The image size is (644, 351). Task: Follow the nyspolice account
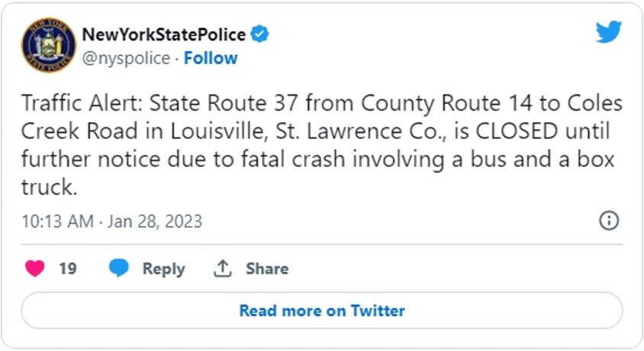[x=211, y=58]
